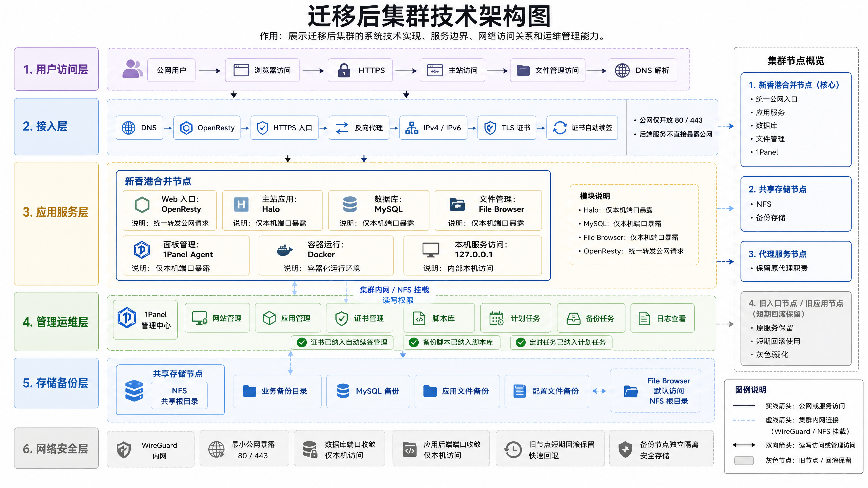868x488 pixels.
Task: Select the 浏览器访问 browser window icon
Action: click(241, 70)
